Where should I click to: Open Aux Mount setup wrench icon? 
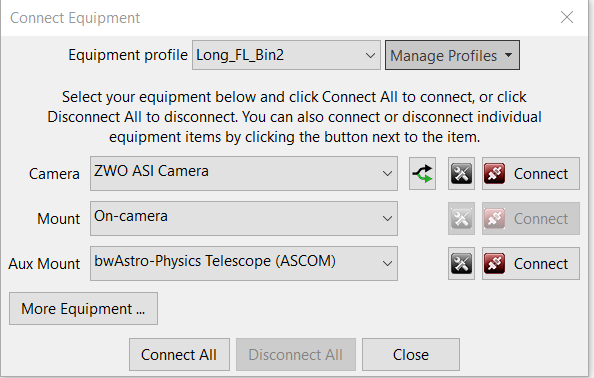[461, 264]
